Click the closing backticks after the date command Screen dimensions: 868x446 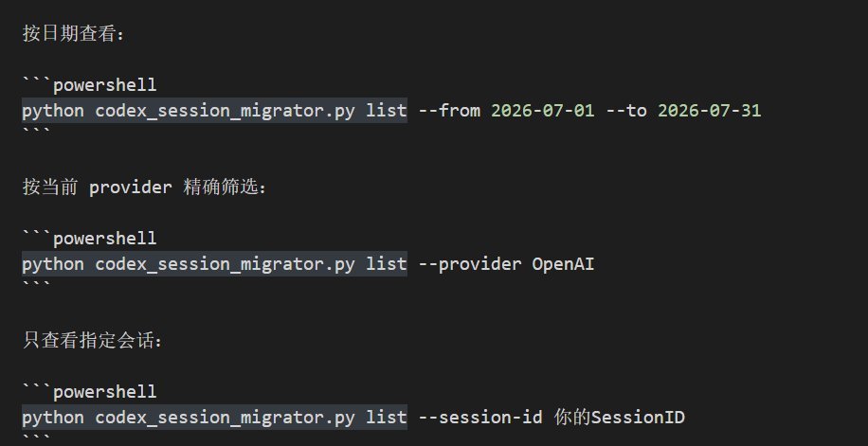(37, 132)
